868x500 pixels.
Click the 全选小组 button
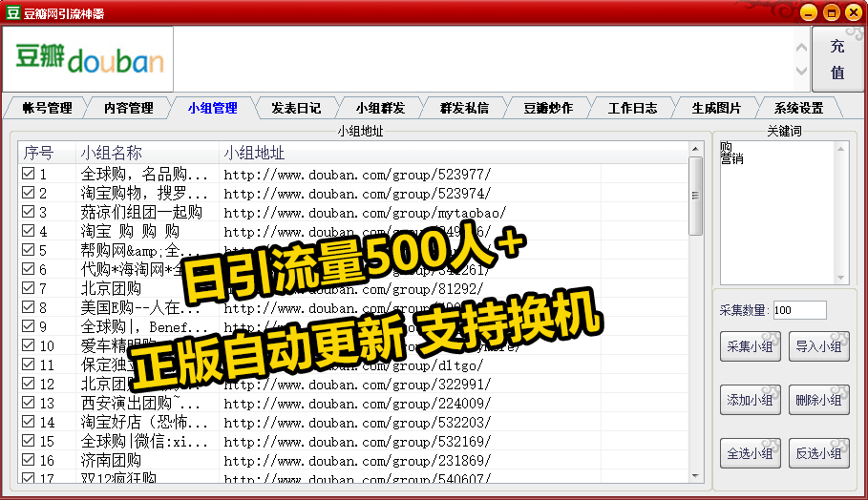click(751, 453)
